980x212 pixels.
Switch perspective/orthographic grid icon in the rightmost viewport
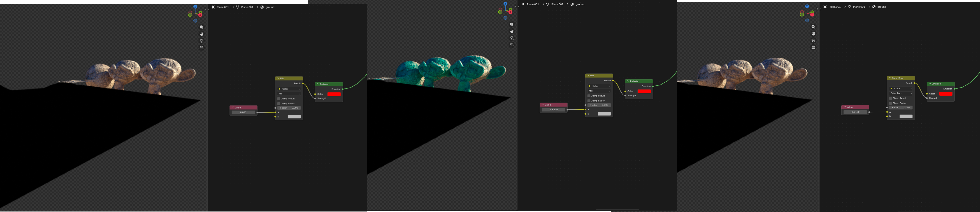813,47
